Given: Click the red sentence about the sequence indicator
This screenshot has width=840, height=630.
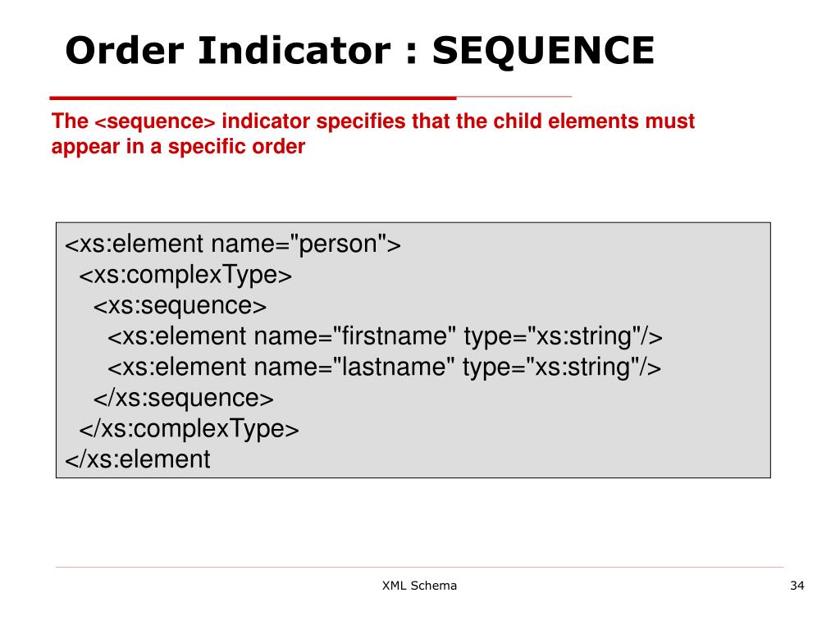Looking at the screenshot, I should click(373, 134).
